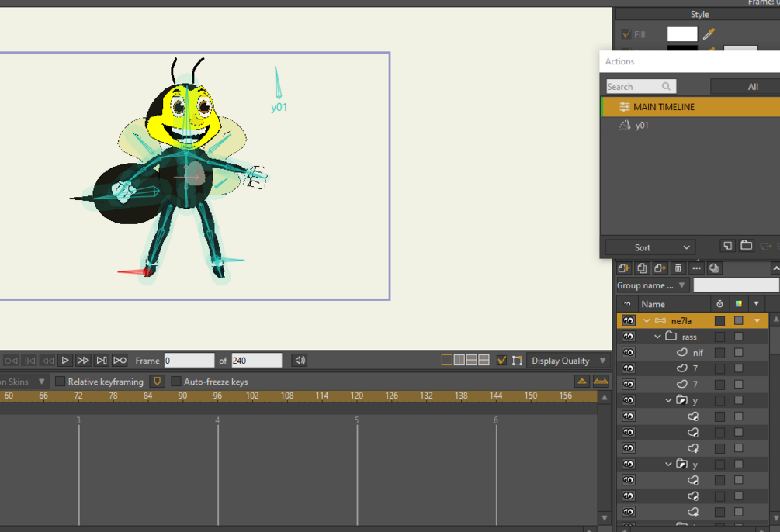This screenshot has width=780, height=532.
Task: Create a new folder in Actions panel
Action: (746, 245)
